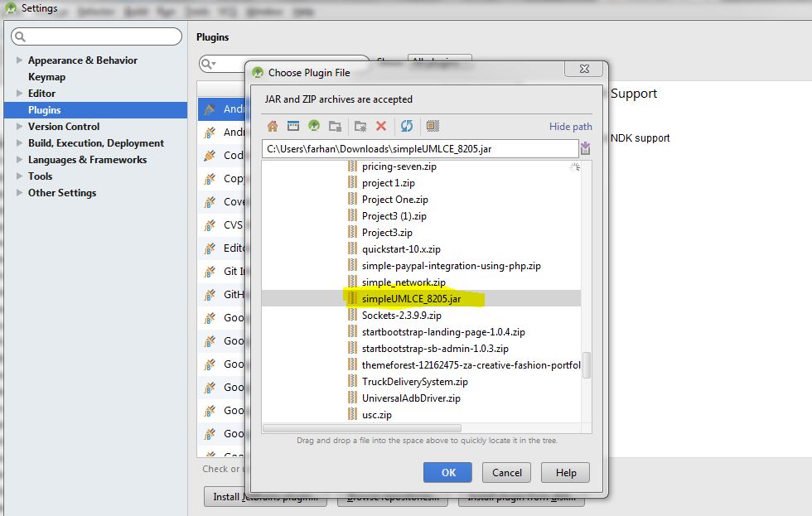Hide the path field via Hide path
This screenshot has height=516, width=812.
(569, 126)
